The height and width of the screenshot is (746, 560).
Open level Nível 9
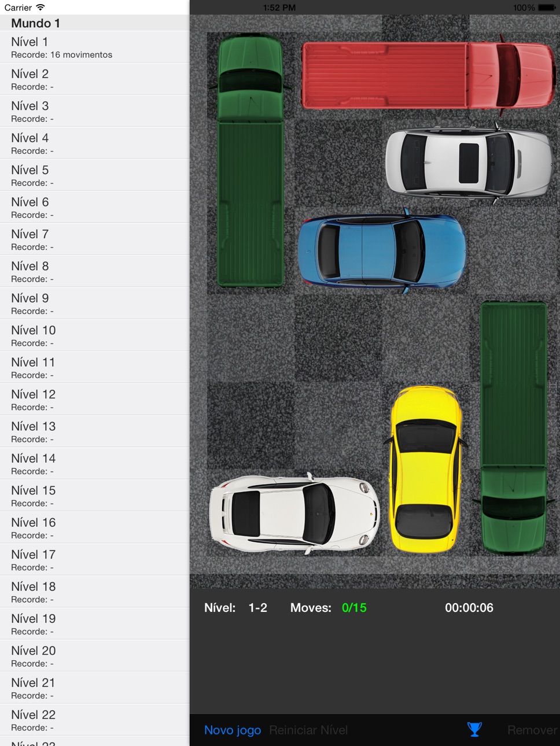point(94,304)
